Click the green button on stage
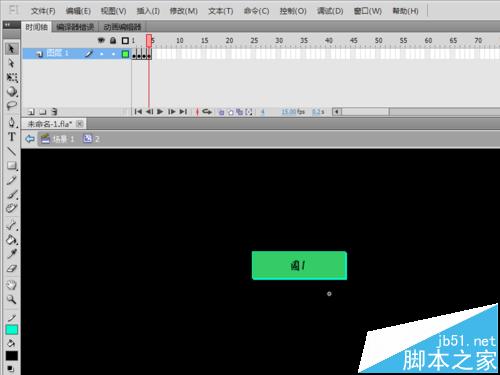This screenshot has width=500, height=375. coord(299,265)
